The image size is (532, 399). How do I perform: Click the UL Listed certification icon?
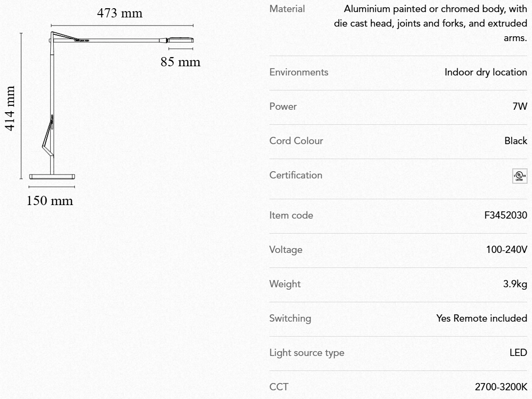520,176
